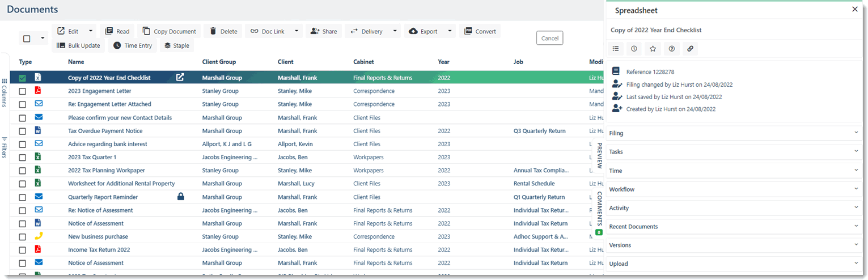Uncheck the Copy of 2022 Year End Checklist row
The image size is (868, 280).
coord(23,78)
